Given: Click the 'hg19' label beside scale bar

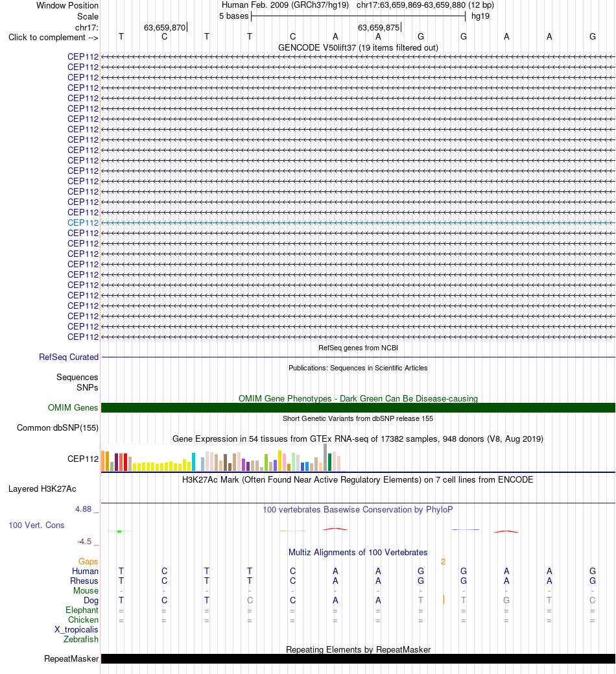Looking at the screenshot, I should (480, 16).
